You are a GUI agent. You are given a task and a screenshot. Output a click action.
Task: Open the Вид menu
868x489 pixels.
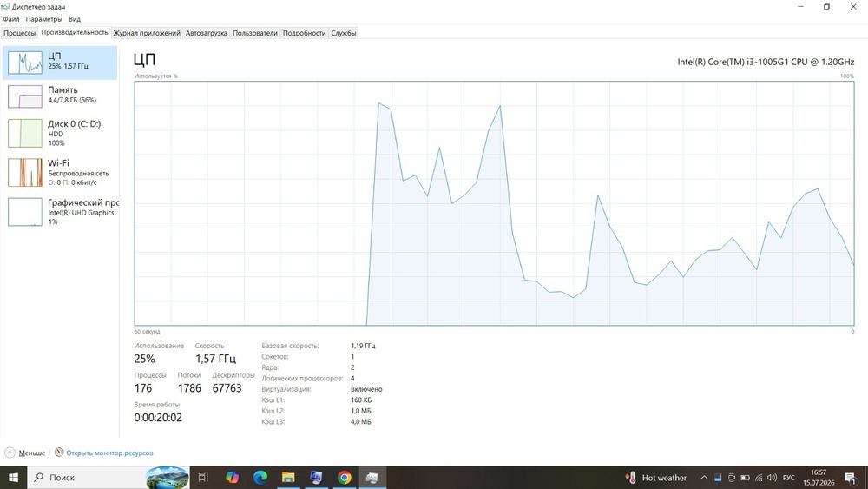tap(74, 19)
